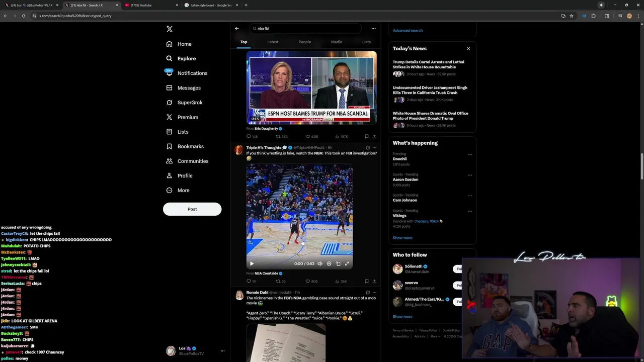
Task: Switch to the People search tab
Action: point(304,42)
